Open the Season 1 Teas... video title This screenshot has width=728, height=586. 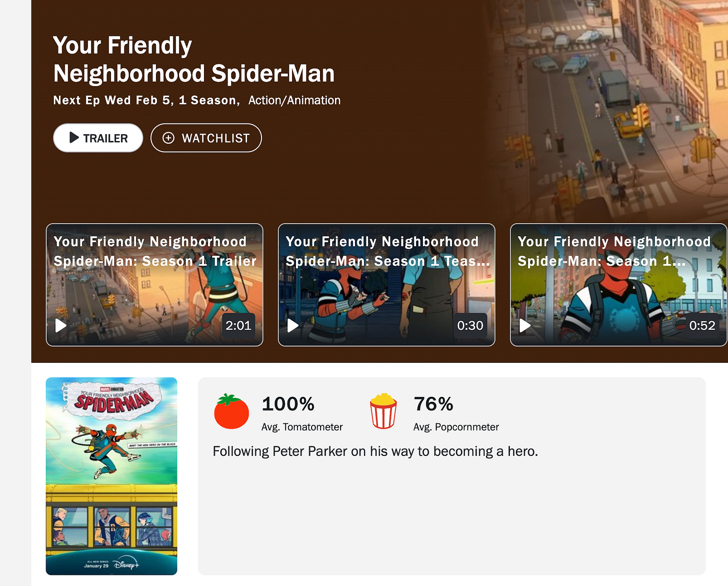click(x=387, y=251)
